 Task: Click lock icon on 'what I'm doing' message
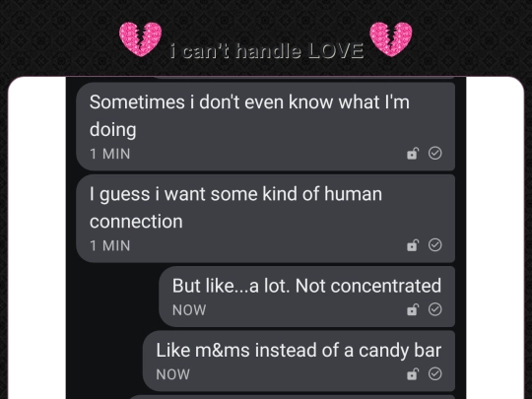pyautogui.click(x=413, y=154)
